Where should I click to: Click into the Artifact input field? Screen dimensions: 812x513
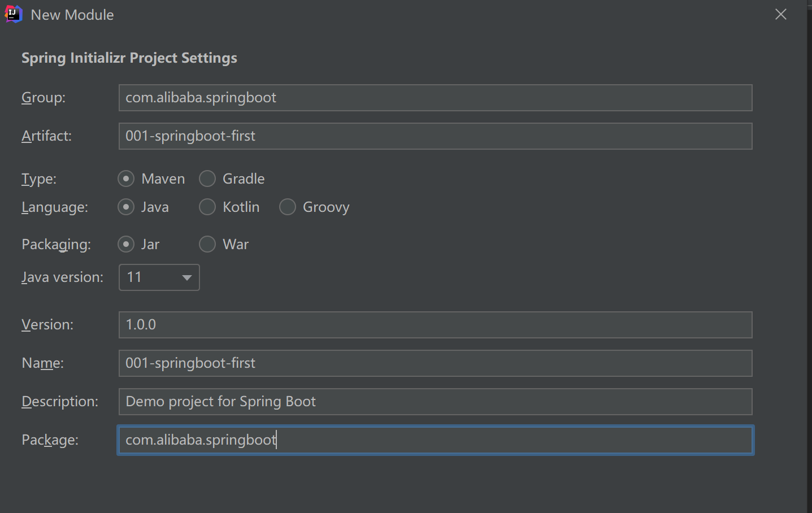435,136
